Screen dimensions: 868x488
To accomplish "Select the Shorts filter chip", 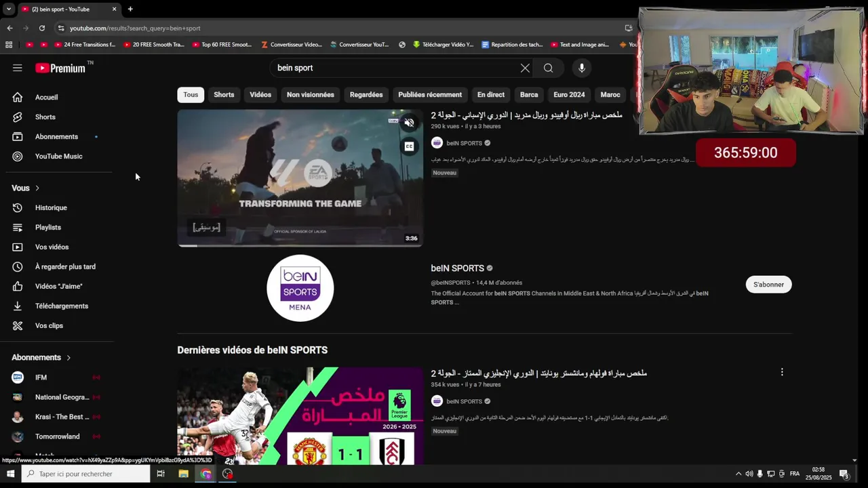I will [224, 95].
